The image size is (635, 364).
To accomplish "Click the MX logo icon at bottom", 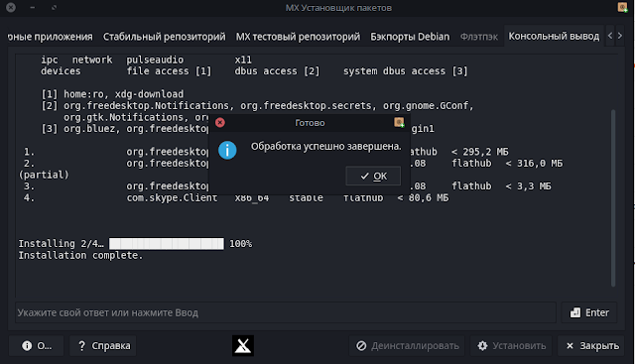I will [243, 345].
